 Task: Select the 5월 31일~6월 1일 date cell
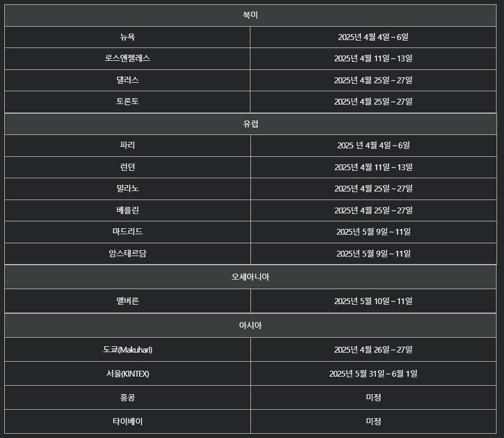(x=373, y=373)
